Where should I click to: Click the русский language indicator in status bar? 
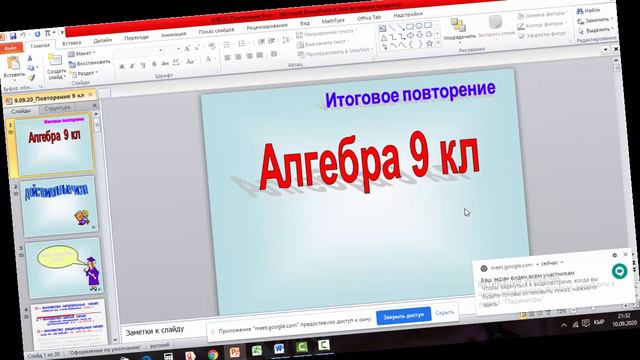coord(160,345)
